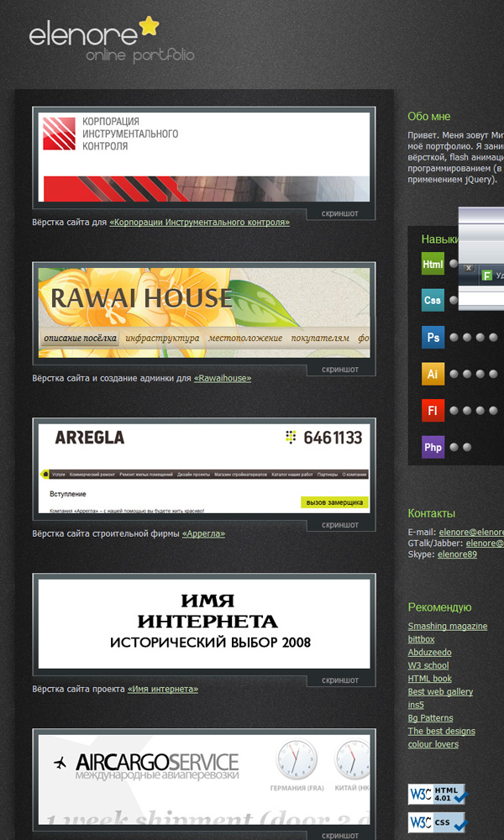Click the first rating dot in Ai row
This screenshot has height=840, width=504.
[454, 374]
